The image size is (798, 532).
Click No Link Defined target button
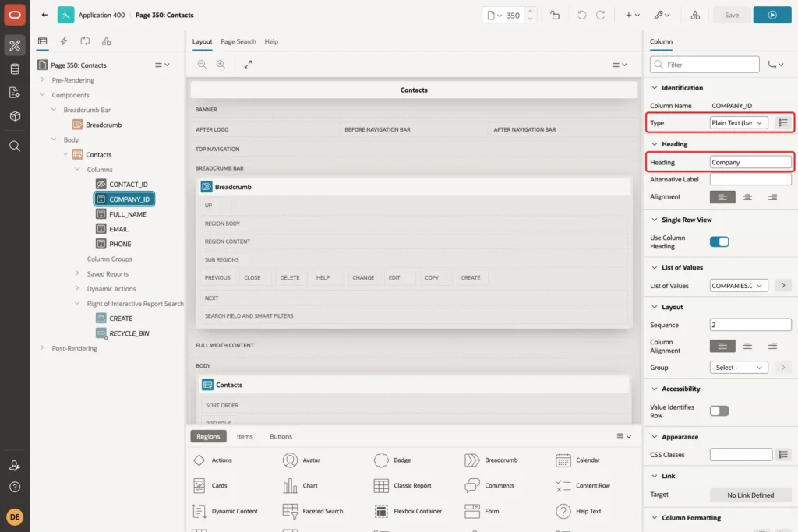pyautogui.click(x=750, y=495)
